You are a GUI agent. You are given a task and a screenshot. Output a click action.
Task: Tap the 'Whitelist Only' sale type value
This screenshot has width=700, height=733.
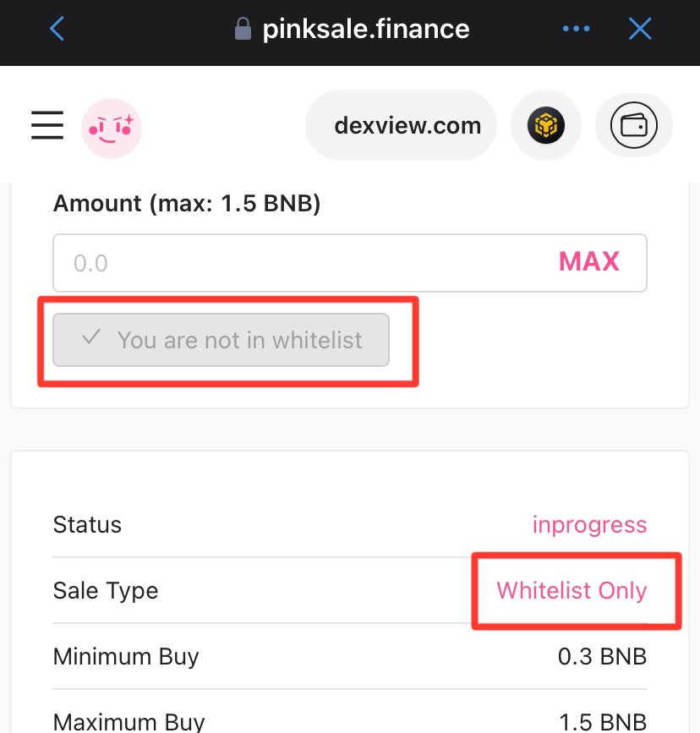[571, 590]
